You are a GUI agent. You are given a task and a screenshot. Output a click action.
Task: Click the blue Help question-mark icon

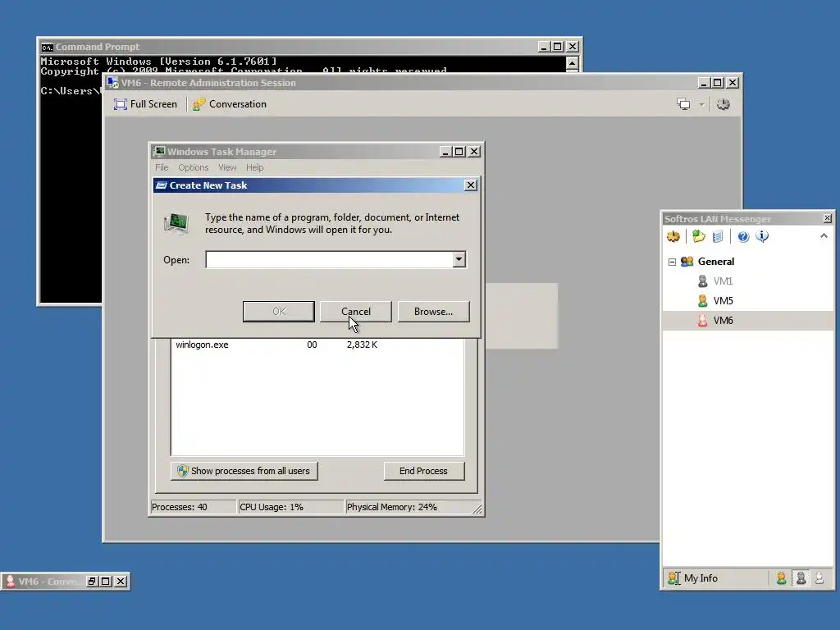pos(743,236)
